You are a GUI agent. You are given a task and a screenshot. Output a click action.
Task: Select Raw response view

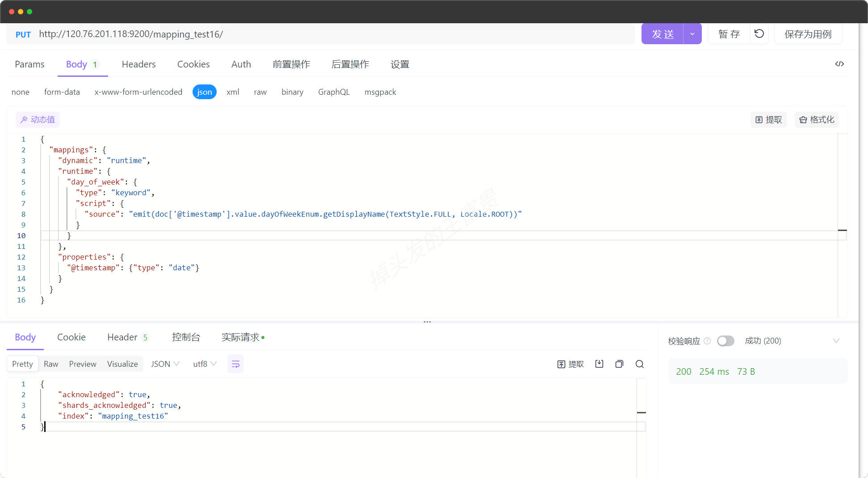point(51,364)
